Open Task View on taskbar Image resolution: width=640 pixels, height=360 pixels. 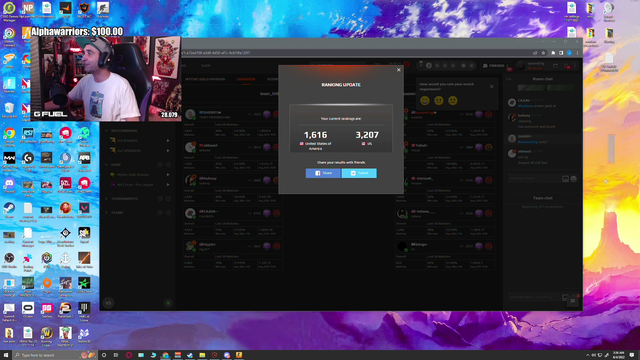click(x=116, y=355)
